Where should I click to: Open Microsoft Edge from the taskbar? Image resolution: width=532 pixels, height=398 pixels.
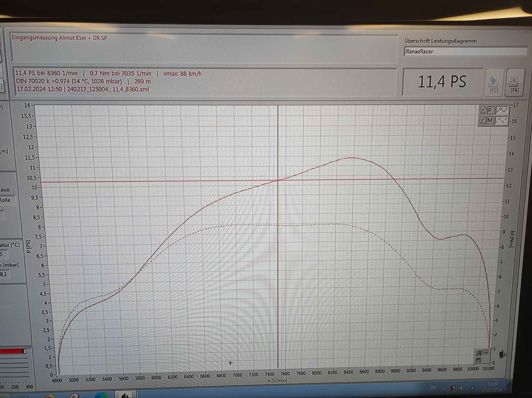[x=101, y=395]
